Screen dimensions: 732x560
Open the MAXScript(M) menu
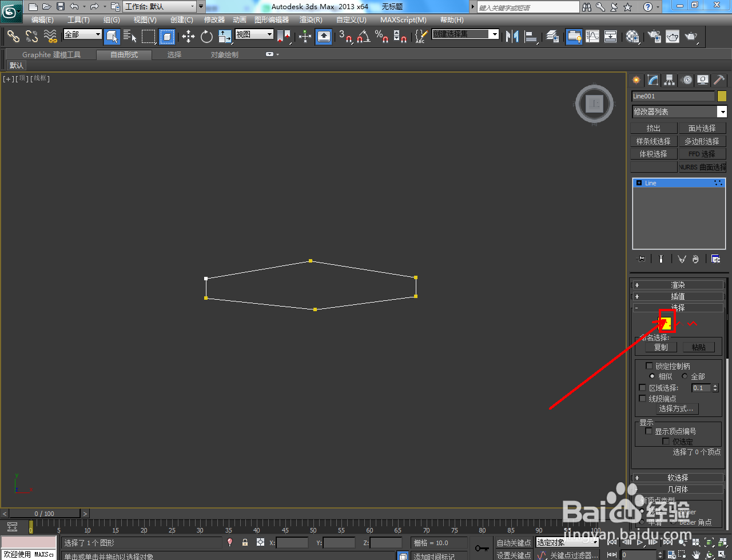pyautogui.click(x=403, y=20)
